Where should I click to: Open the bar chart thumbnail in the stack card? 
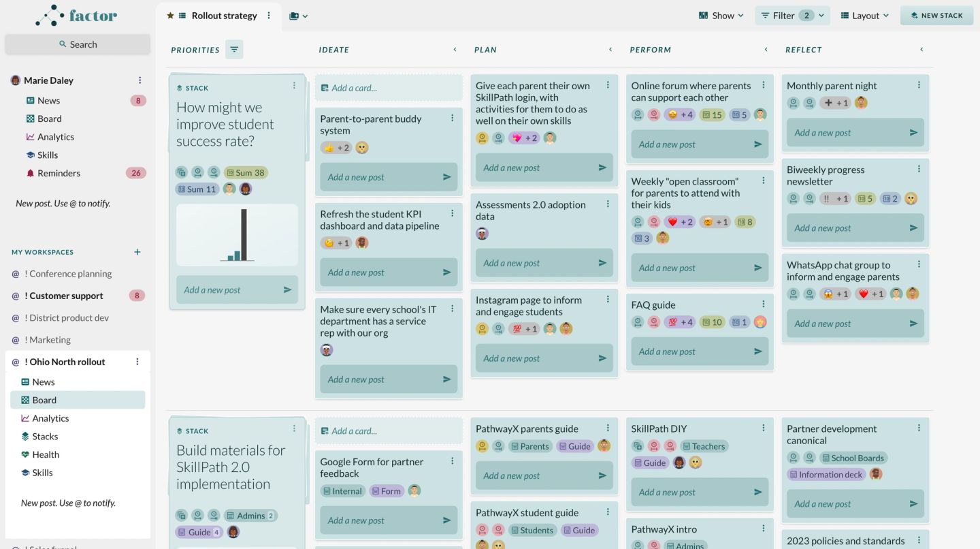[x=237, y=235]
